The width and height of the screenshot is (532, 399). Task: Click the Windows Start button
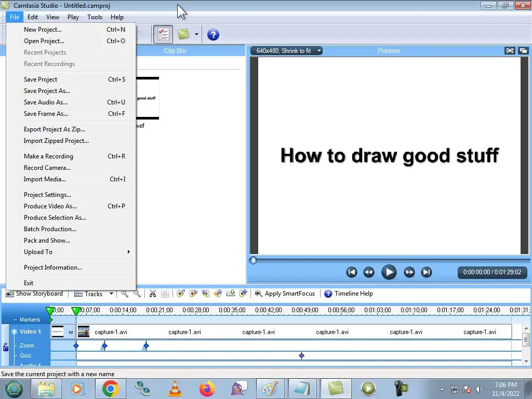click(x=13, y=389)
